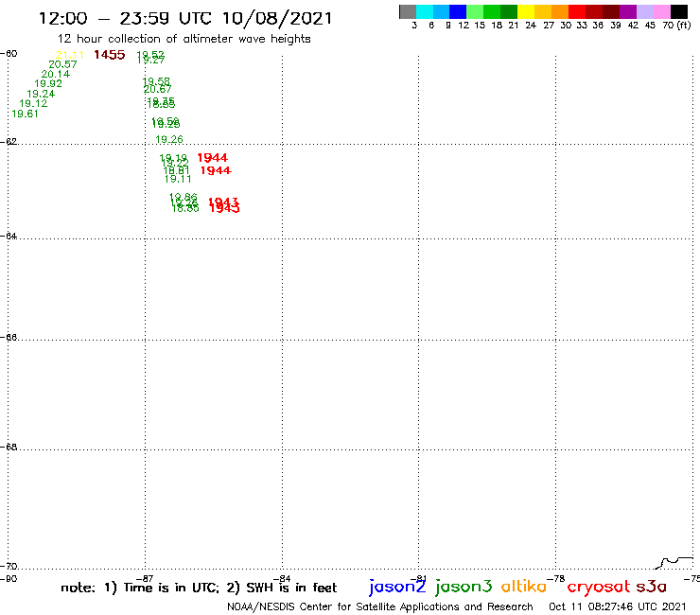Click the Oct 11 08:27:46 UTC 2021 timestamp
The width and height of the screenshot is (700, 615).
617,606
